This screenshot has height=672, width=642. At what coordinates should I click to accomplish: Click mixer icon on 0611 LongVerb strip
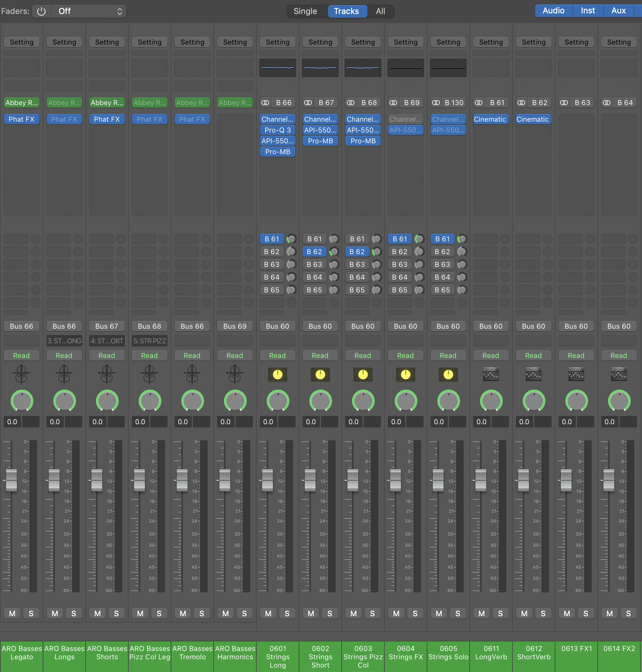coord(491,374)
